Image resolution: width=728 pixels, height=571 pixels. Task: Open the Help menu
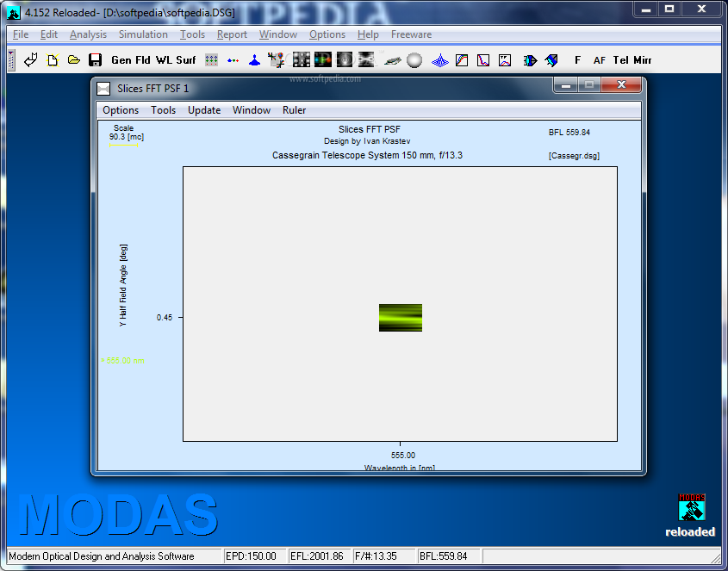[x=368, y=34]
